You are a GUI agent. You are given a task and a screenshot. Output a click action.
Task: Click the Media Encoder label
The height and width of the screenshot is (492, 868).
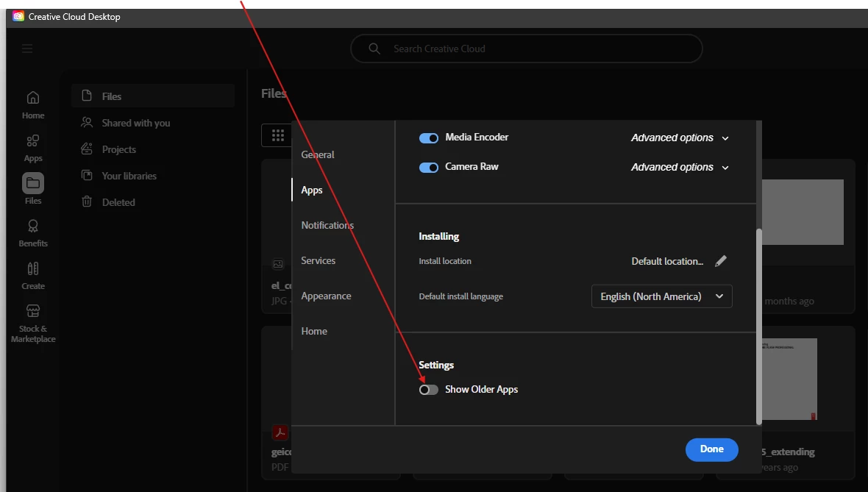[x=477, y=138]
